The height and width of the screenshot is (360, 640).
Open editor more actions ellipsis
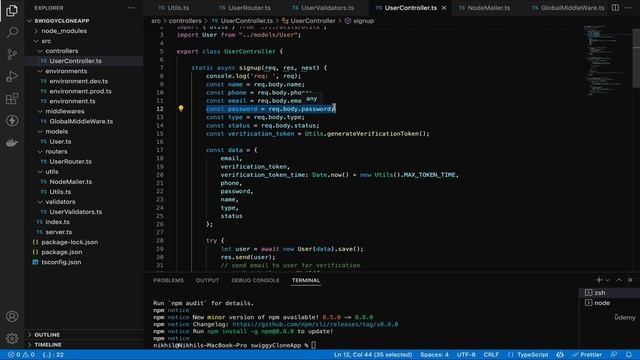pyautogui.click(x=628, y=8)
